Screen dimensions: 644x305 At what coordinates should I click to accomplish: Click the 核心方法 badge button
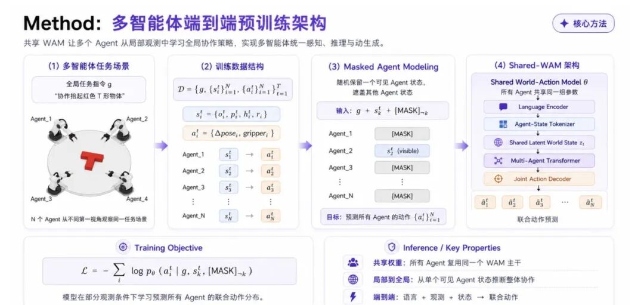coord(583,23)
